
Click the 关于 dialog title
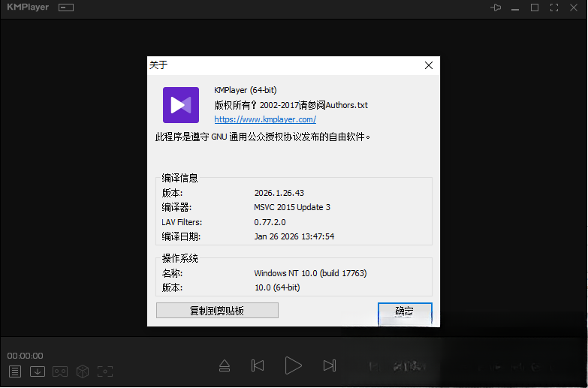[158, 65]
